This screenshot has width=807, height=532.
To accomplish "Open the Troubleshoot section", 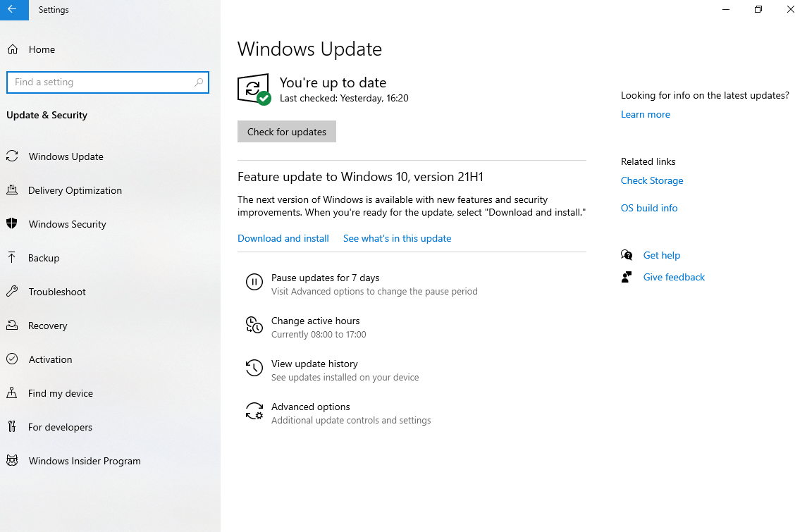I will click(57, 292).
